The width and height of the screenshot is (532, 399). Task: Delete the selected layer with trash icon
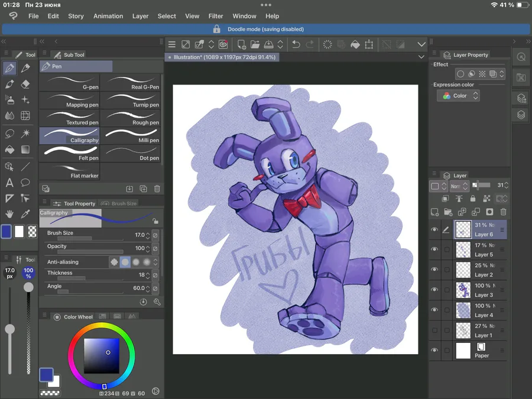[503, 212]
